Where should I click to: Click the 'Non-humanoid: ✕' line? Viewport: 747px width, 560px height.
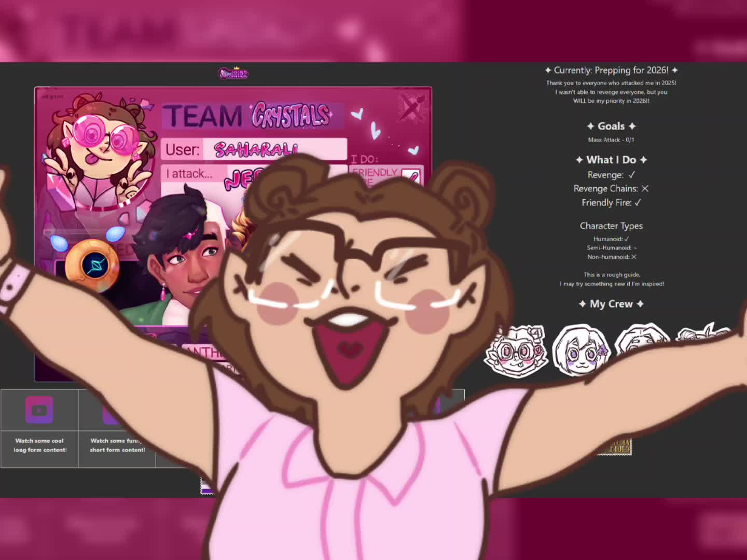[x=611, y=257]
